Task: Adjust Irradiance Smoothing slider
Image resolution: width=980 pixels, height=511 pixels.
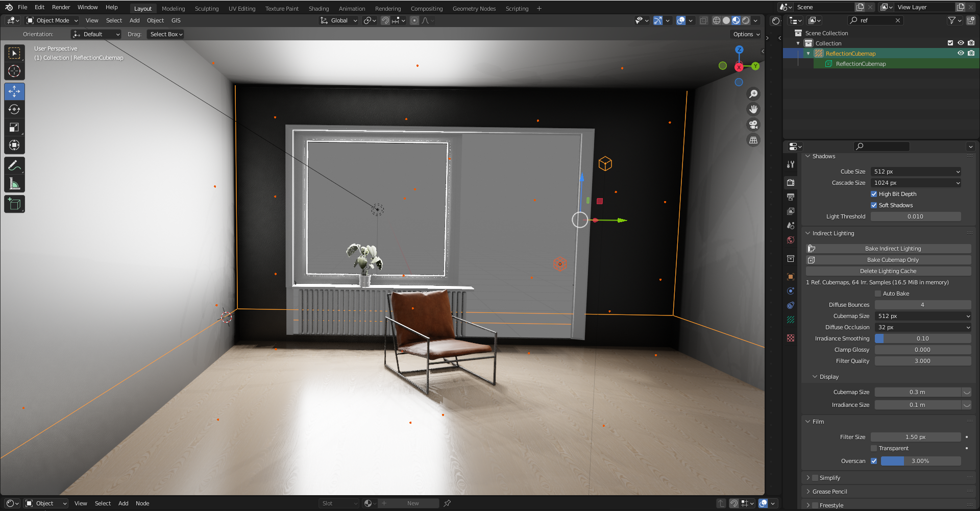Action: [923, 338]
